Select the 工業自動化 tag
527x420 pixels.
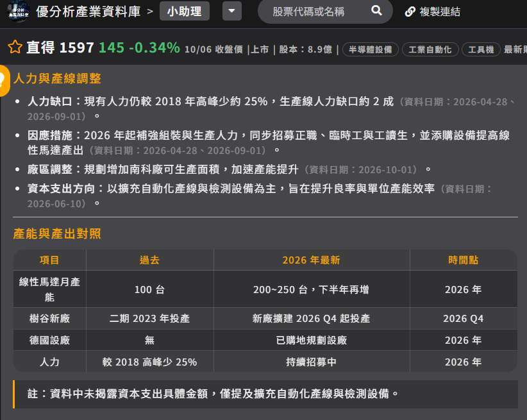(x=430, y=49)
